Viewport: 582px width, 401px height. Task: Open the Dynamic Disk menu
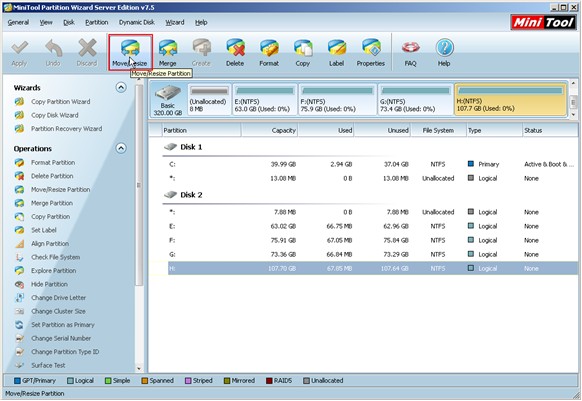[x=137, y=23]
